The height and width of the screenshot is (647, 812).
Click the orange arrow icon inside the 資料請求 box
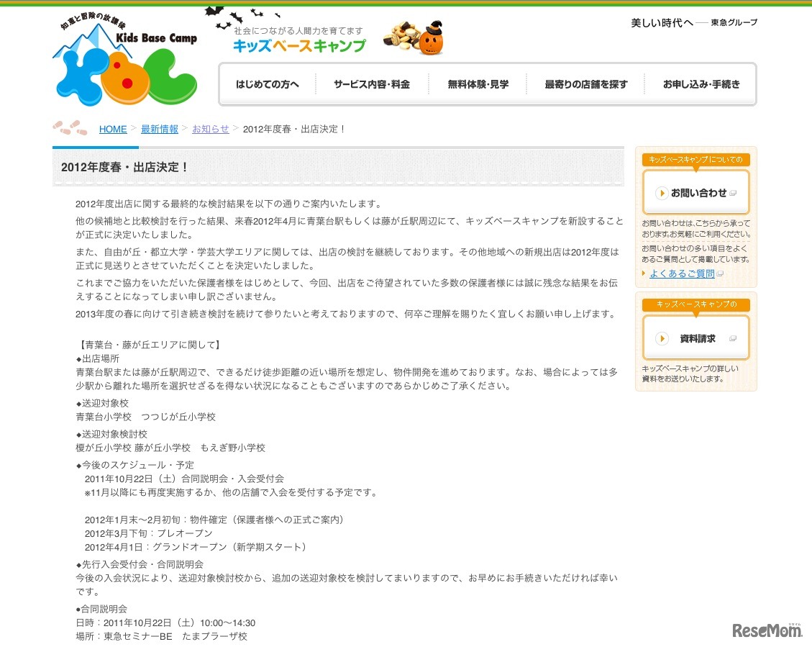tap(662, 337)
